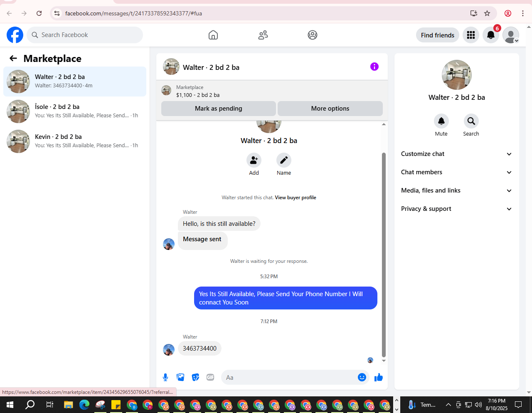Image resolution: width=532 pixels, height=413 pixels.
Task: Open Task View from taskbar
Action: [x=49, y=405]
